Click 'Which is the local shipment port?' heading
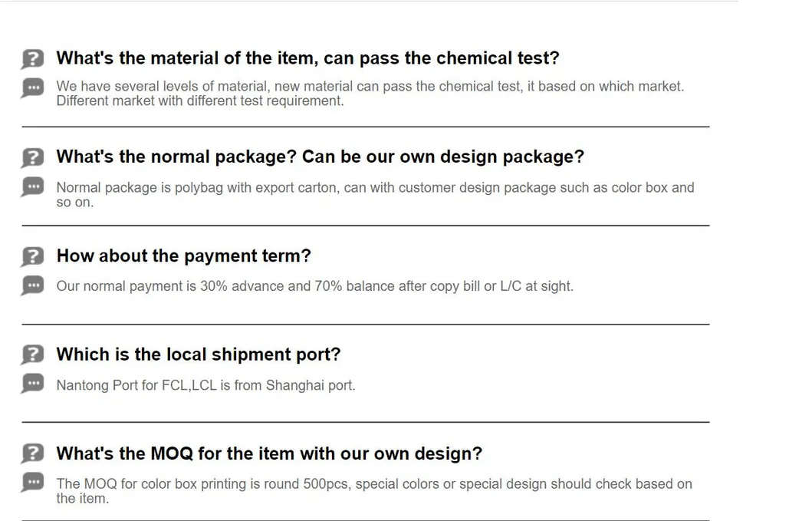The width and height of the screenshot is (812, 521). (x=199, y=354)
